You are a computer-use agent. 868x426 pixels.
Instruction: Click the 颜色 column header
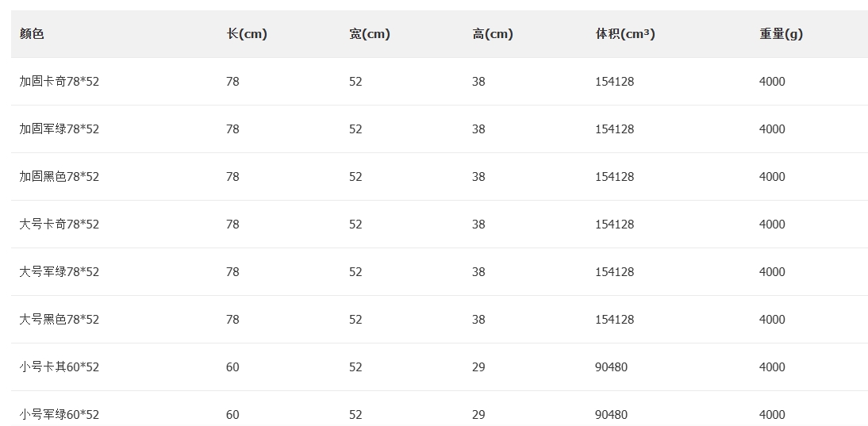[32, 34]
